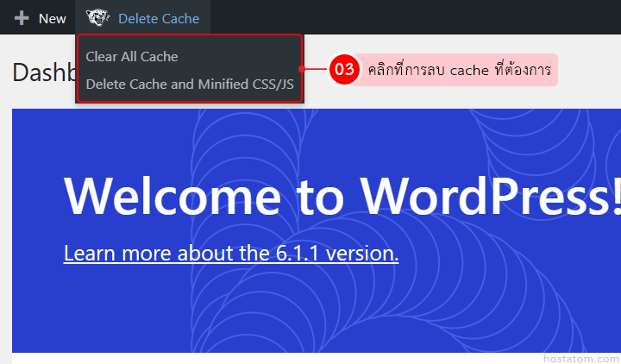Click the plus icon beside New
Image resolution: width=621 pixels, height=364 pixels.
point(22,18)
